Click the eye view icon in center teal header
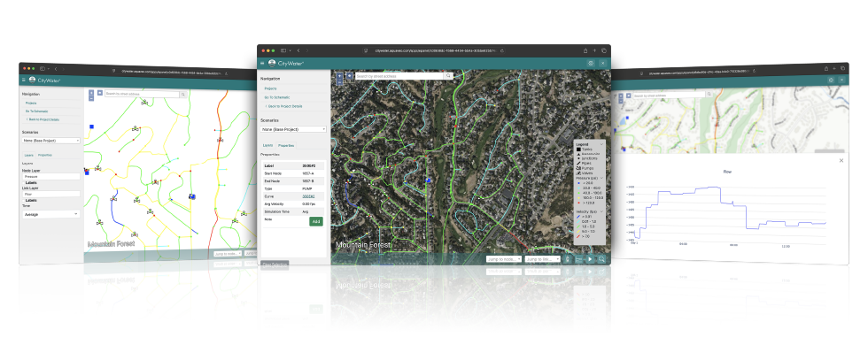 coord(592,64)
